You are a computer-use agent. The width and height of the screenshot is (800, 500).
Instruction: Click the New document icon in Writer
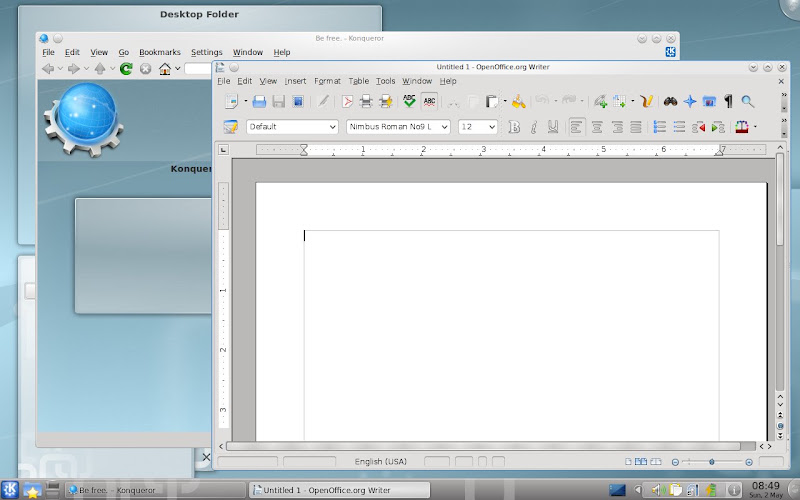tap(231, 102)
